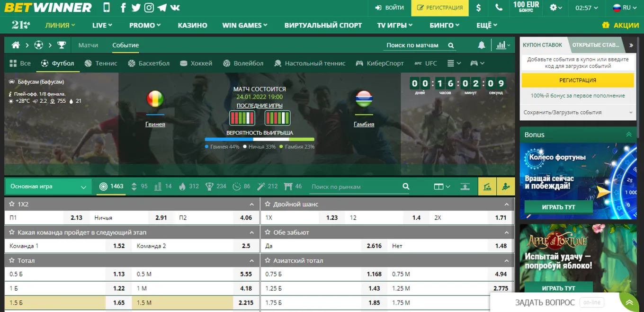Click the football breadcrumb icon
This screenshot has height=312, width=644.
click(39, 45)
